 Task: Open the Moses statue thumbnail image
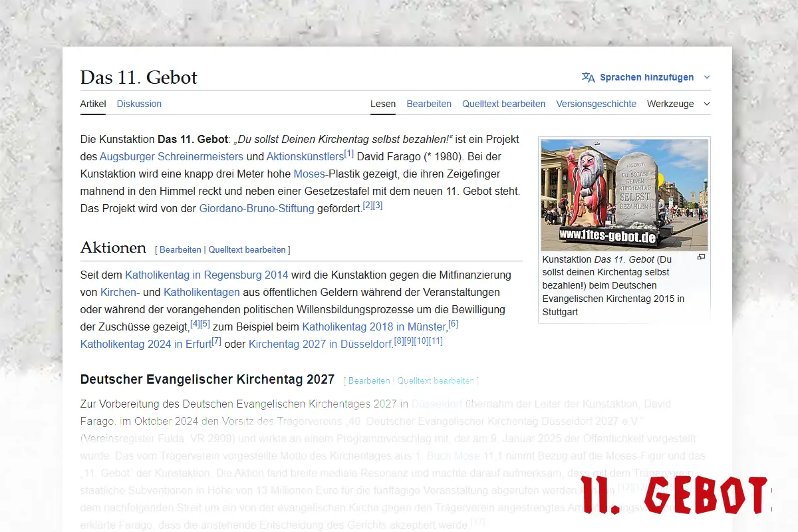(624, 194)
